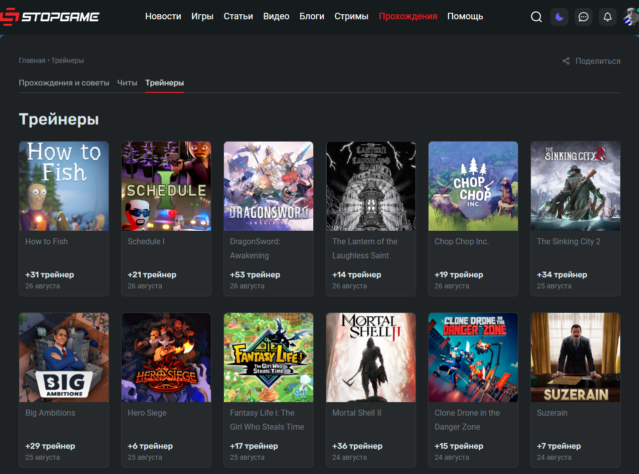Open the messages chat bubble icon
The height and width of the screenshot is (474, 639).
click(x=584, y=17)
